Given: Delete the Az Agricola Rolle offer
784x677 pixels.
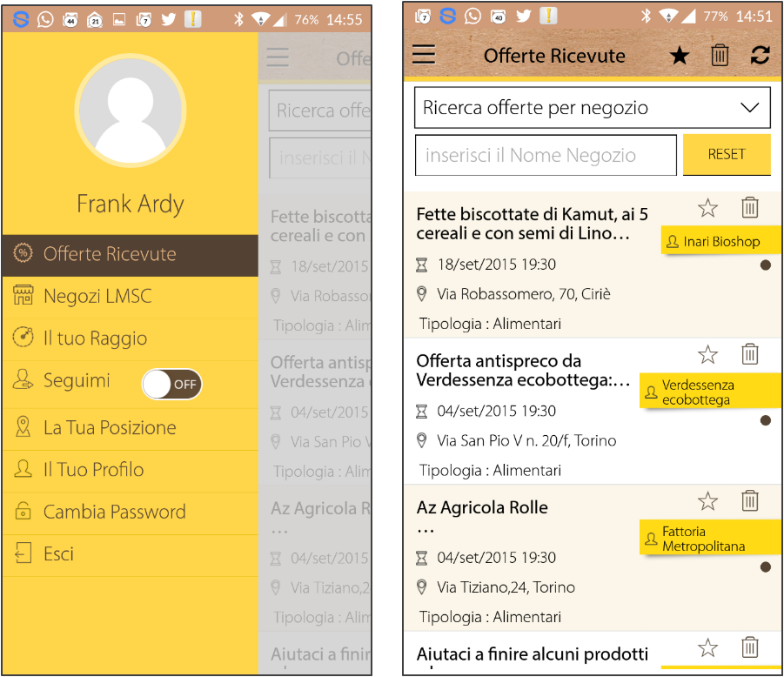Looking at the screenshot, I should coord(749,500).
